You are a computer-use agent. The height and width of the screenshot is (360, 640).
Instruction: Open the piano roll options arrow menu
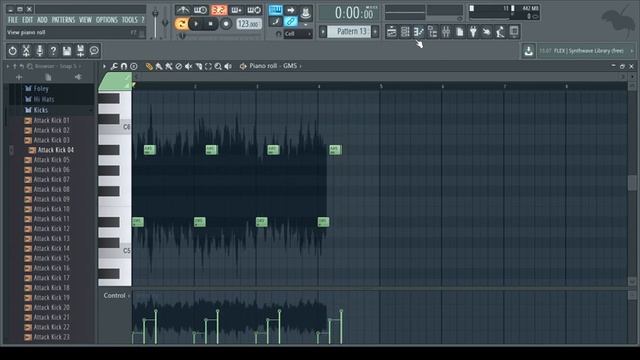point(104,66)
